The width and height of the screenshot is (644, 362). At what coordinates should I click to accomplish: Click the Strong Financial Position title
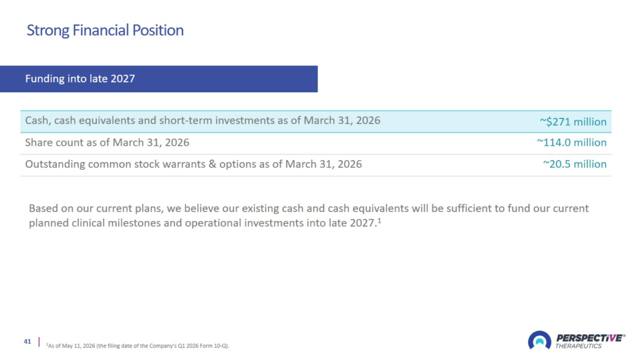click(x=105, y=30)
